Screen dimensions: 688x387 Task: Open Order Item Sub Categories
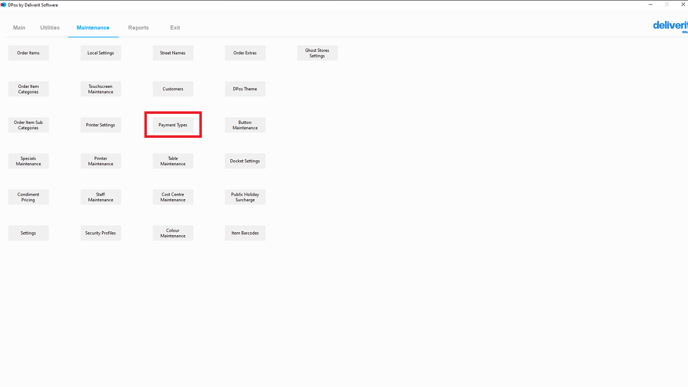(29, 125)
